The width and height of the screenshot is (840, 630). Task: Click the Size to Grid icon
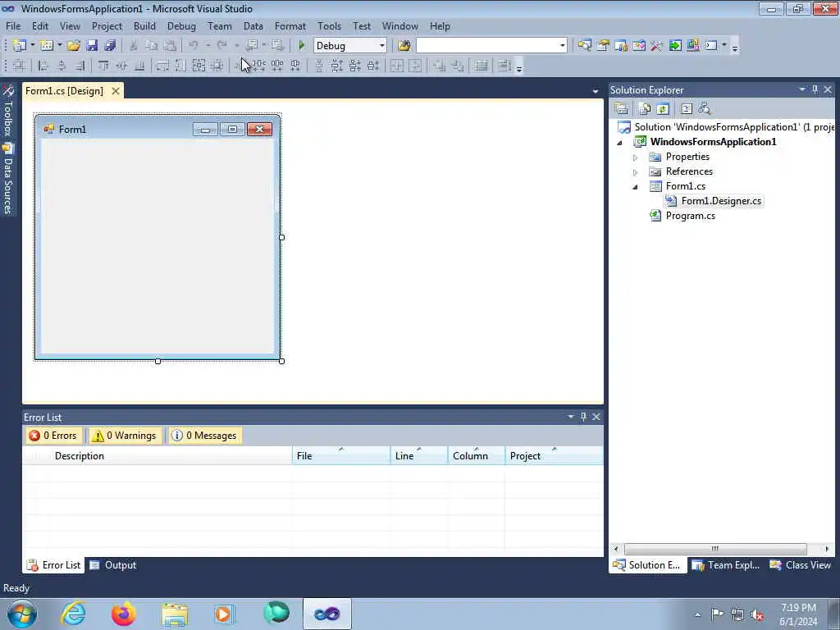[x=217, y=66]
